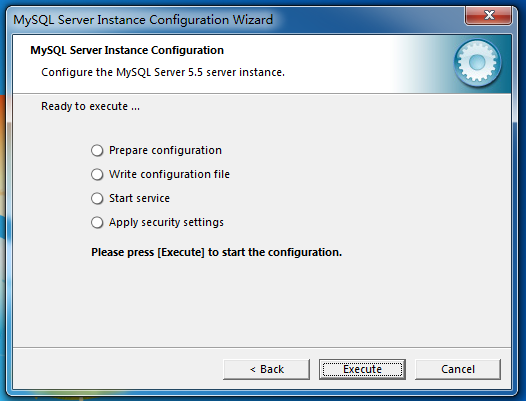Select the Write configuration file radio indicator

tap(97, 174)
